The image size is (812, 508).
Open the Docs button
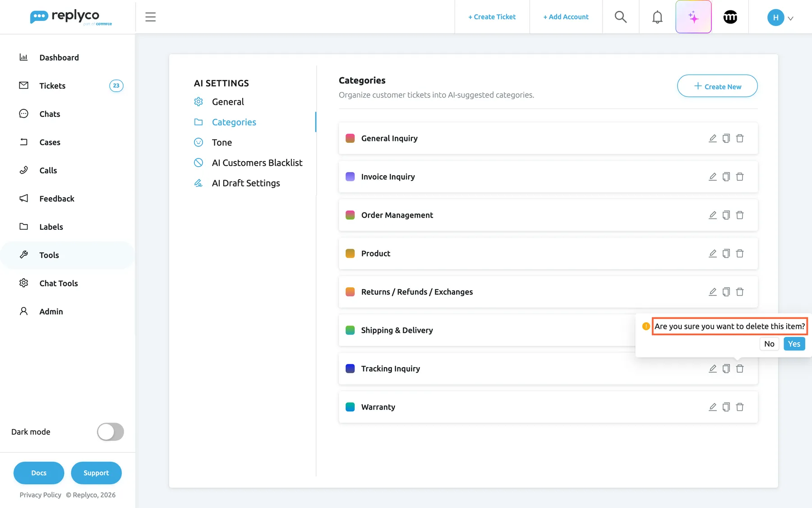[x=39, y=473]
